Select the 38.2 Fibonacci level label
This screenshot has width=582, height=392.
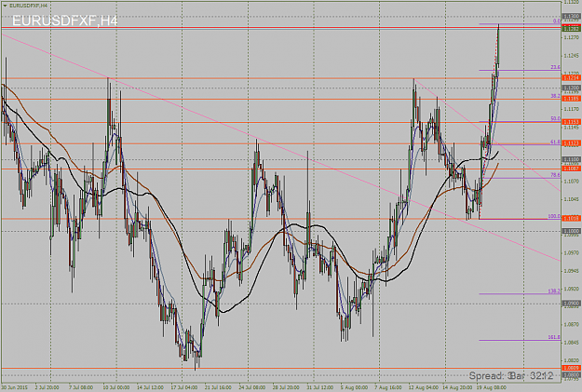click(555, 96)
